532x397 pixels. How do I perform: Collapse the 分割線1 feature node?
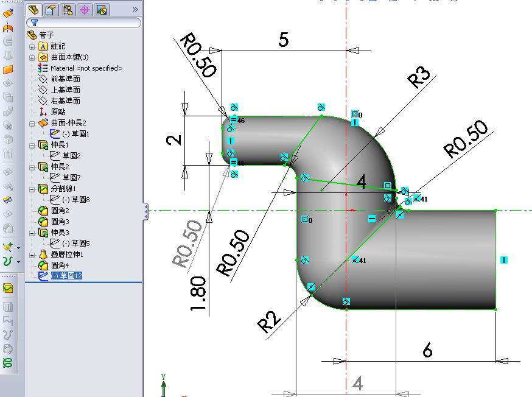pyautogui.click(x=32, y=190)
